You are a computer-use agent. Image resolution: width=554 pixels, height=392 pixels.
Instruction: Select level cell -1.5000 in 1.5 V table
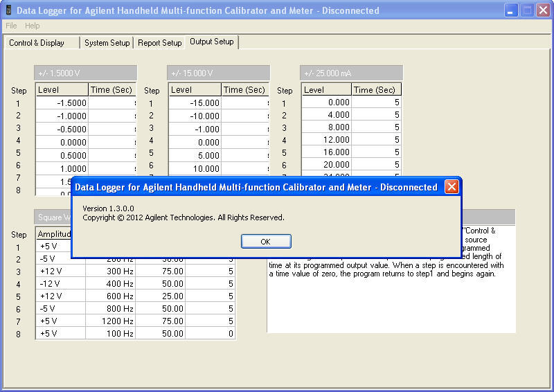point(62,103)
